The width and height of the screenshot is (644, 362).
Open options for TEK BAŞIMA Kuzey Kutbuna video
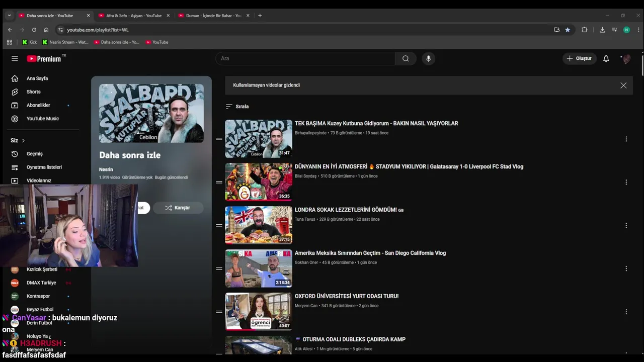point(626,139)
